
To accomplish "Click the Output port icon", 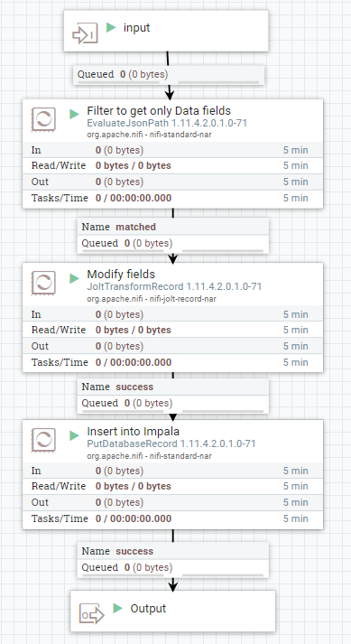I will tap(91, 613).
